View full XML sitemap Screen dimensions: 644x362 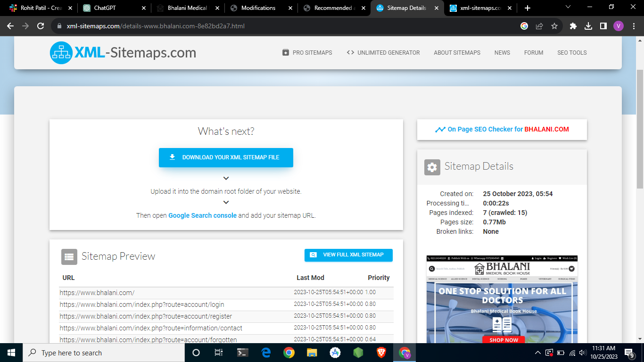click(x=348, y=255)
